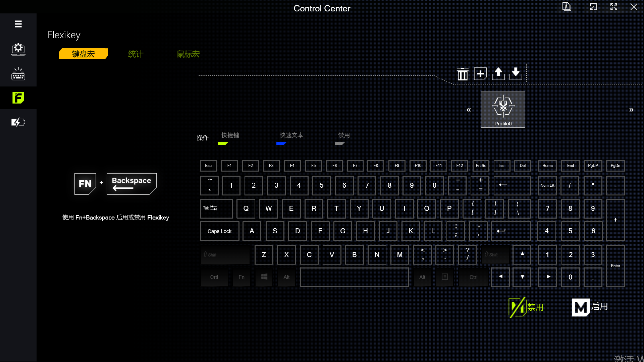Expand left navigation panel with hamburger menu
The width and height of the screenshot is (644, 362).
click(18, 24)
